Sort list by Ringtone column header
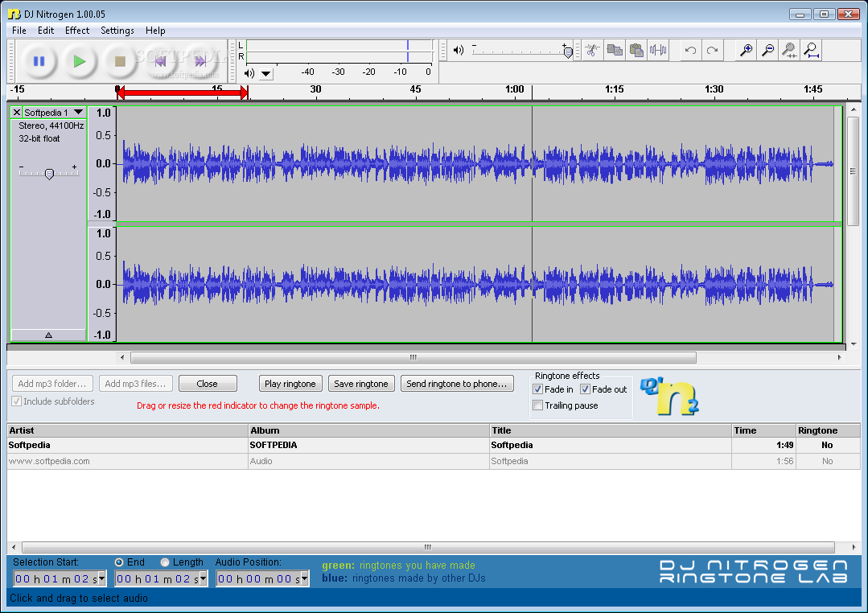This screenshot has width=868, height=613. (828, 431)
